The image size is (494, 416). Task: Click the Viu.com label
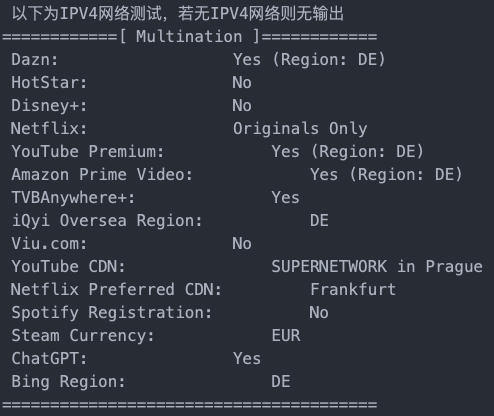[x=49, y=244]
